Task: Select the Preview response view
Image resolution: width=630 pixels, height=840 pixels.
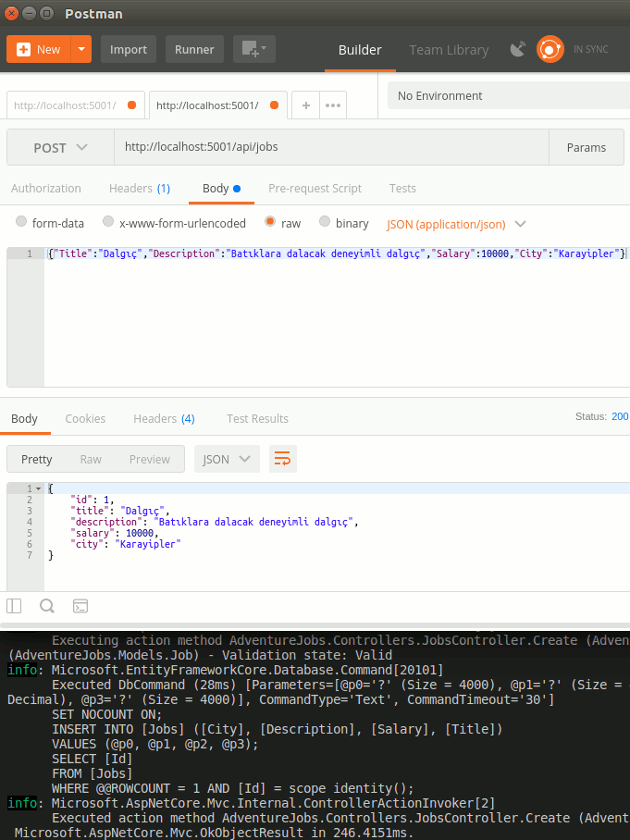Action: click(x=150, y=459)
